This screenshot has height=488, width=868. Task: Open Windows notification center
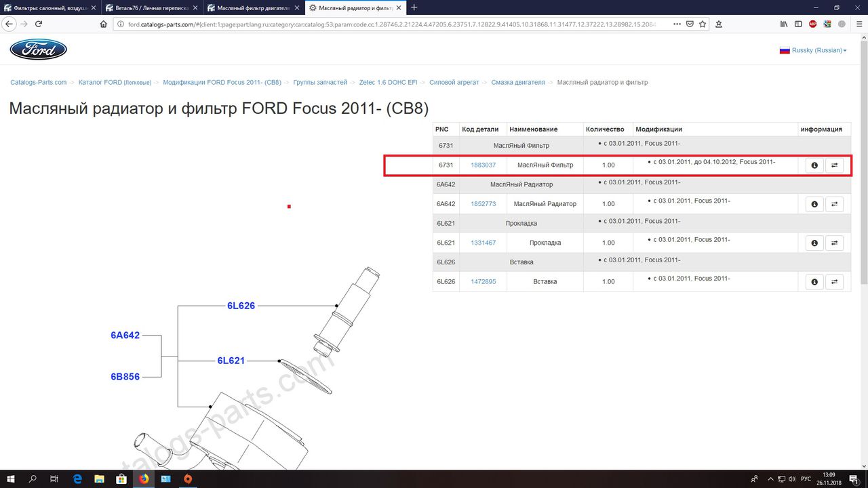click(x=854, y=479)
